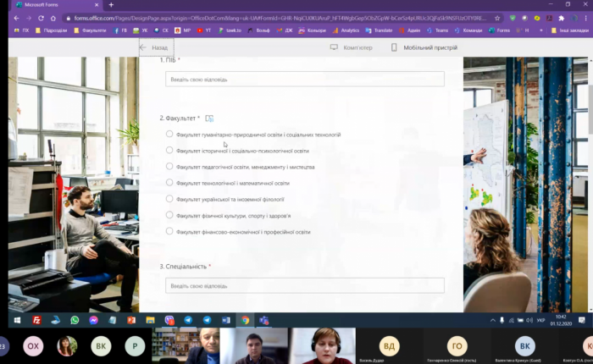The image size is (593, 364).
Task: Switch preview to Комп'ютер view
Action: 352,47
